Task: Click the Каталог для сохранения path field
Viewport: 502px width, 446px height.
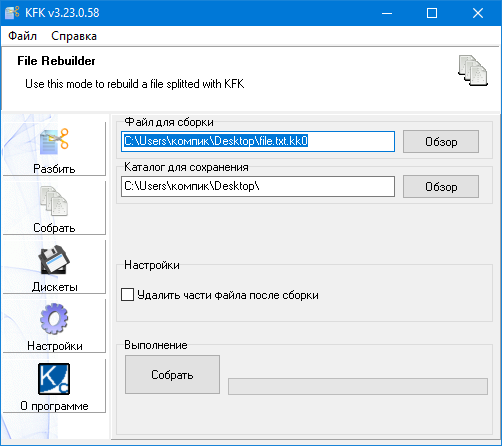Action: tap(258, 186)
